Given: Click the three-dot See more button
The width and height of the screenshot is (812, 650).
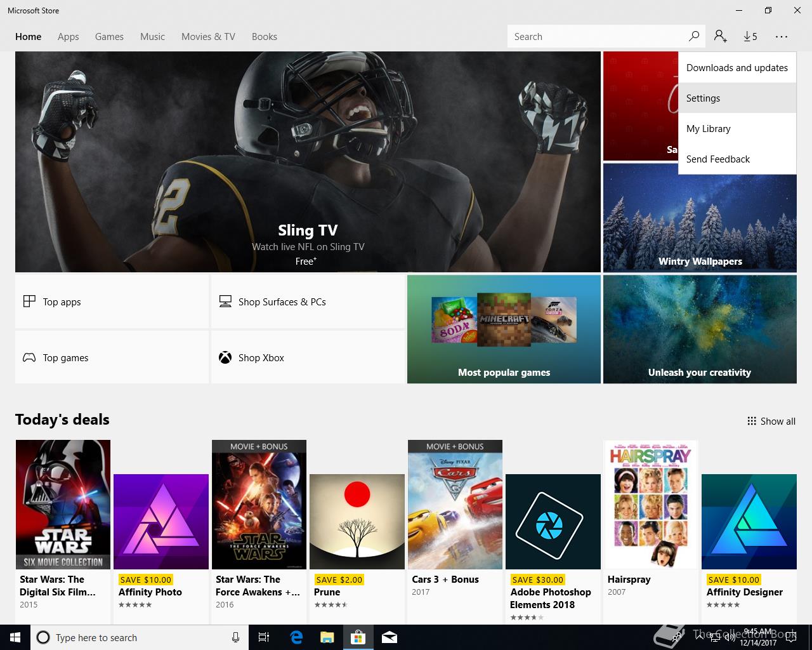Looking at the screenshot, I should tap(782, 36).
